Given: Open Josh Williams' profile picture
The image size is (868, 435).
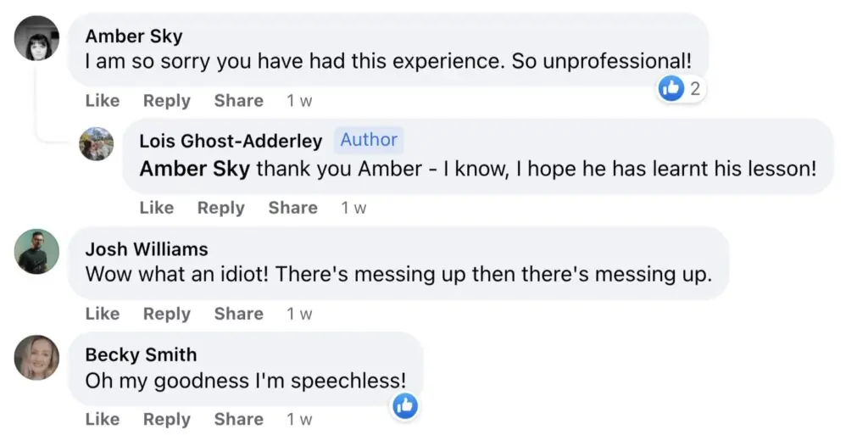Looking at the screenshot, I should coord(37,251).
